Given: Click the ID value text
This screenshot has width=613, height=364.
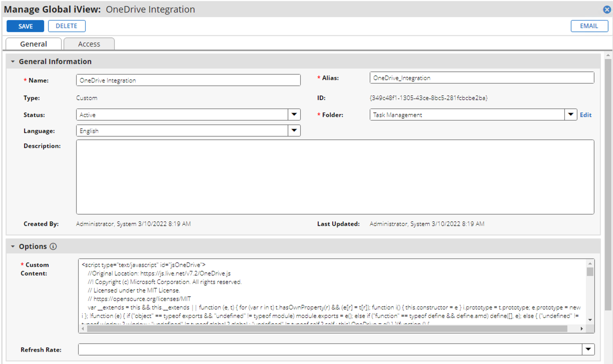Looking at the screenshot, I should pyautogui.click(x=428, y=98).
